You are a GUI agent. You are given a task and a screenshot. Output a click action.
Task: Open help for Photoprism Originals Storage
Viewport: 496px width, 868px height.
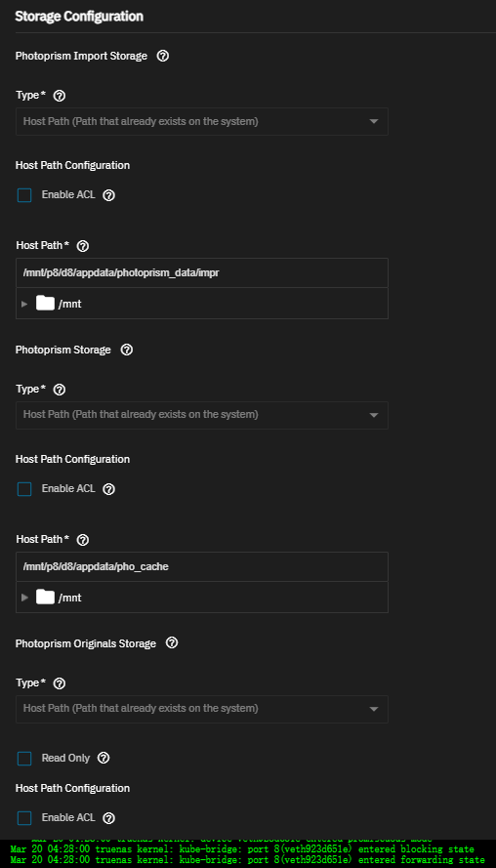click(x=172, y=643)
